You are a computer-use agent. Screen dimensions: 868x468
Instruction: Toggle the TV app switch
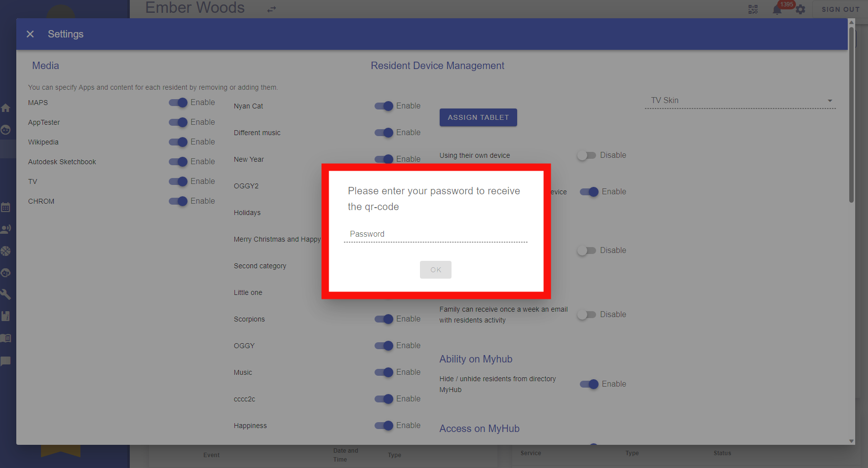pos(178,181)
